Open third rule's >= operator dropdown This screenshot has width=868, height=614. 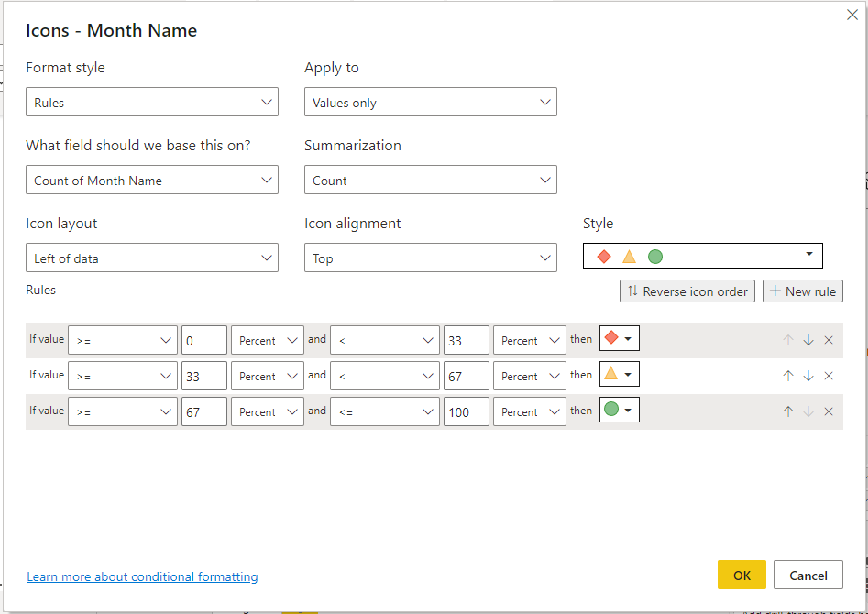[x=123, y=411]
